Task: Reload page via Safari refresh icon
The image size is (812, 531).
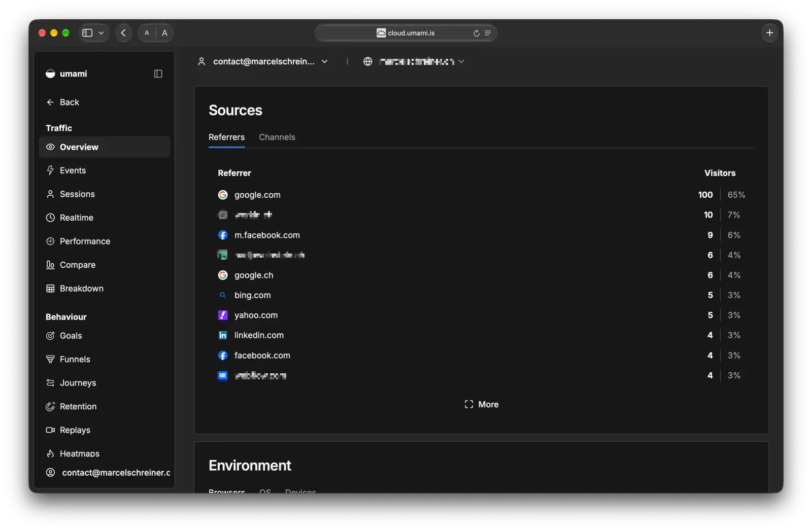Action: 477,33
